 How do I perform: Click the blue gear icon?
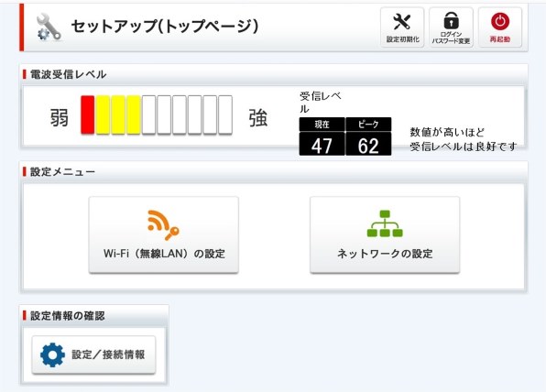pyautogui.click(x=52, y=354)
